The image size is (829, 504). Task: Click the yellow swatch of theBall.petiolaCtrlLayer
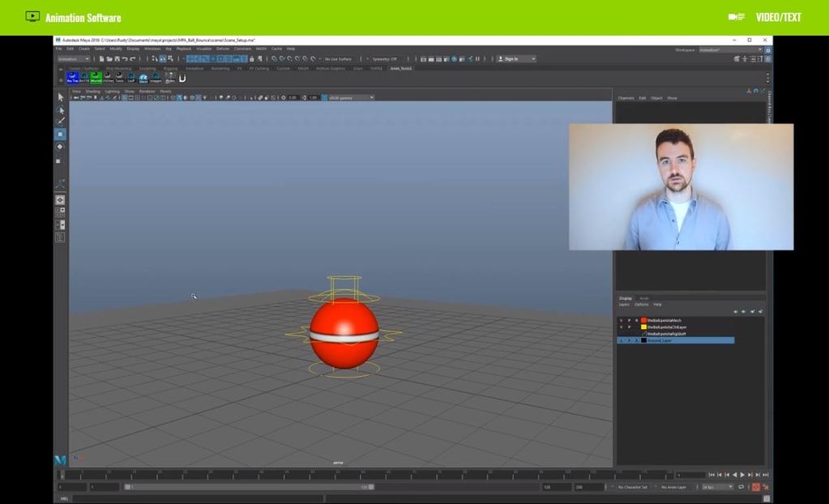point(644,327)
